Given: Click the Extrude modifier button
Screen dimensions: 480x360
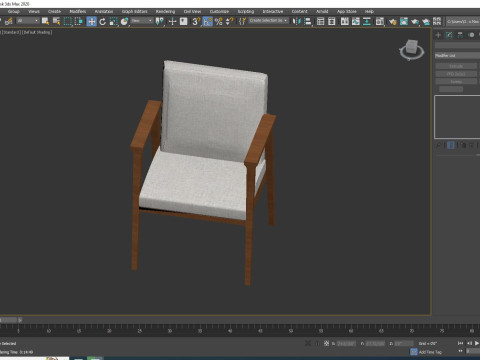Looking at the screenshot, I should click(456, 66).
